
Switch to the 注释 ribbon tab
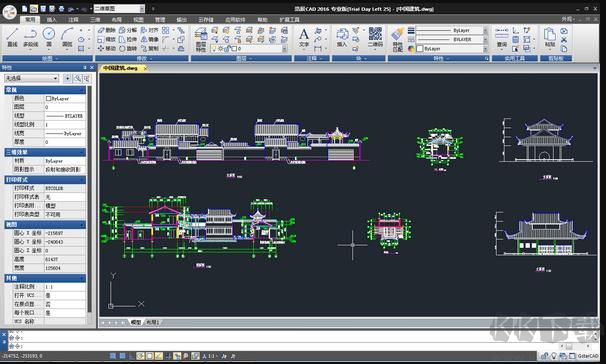[73, 19]
